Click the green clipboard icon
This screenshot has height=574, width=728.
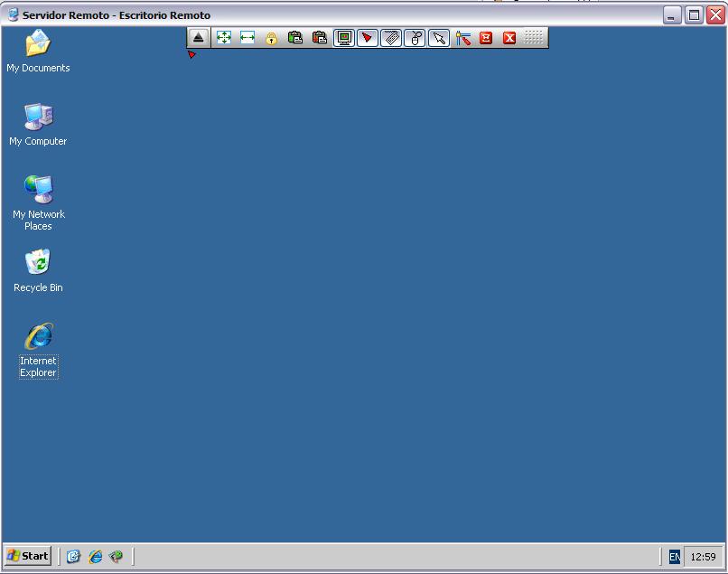click(x=295, y=38)
